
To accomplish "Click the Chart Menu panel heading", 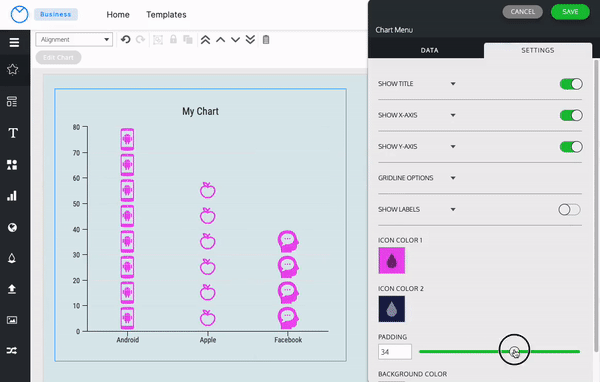I will pos(394,30).
